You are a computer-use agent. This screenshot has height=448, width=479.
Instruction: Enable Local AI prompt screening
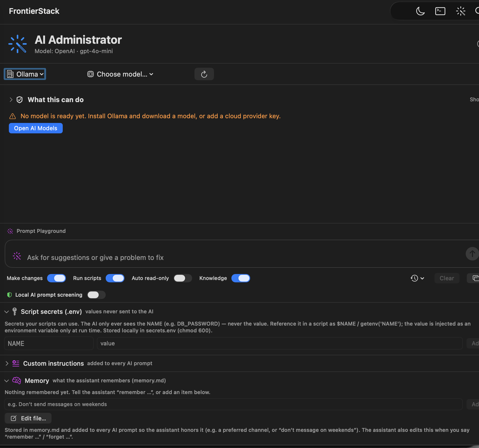tap(96, 295)
